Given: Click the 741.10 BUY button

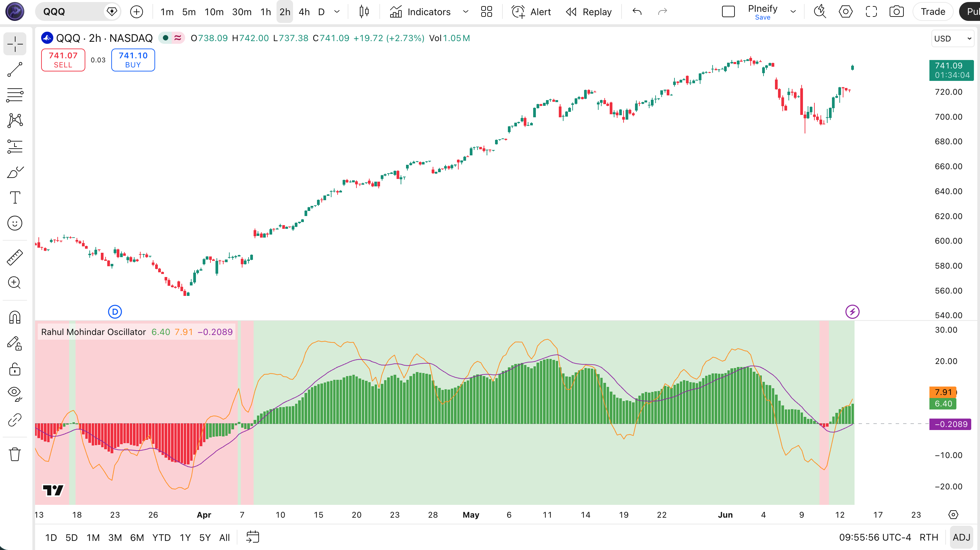Looking at the screenshot, I should coord(133,60).
